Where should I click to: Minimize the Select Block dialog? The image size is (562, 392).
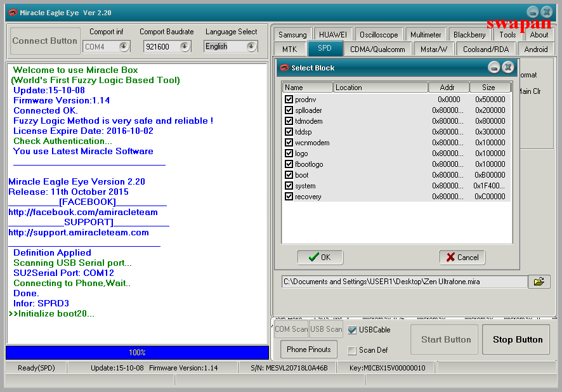tap(494, 67)
